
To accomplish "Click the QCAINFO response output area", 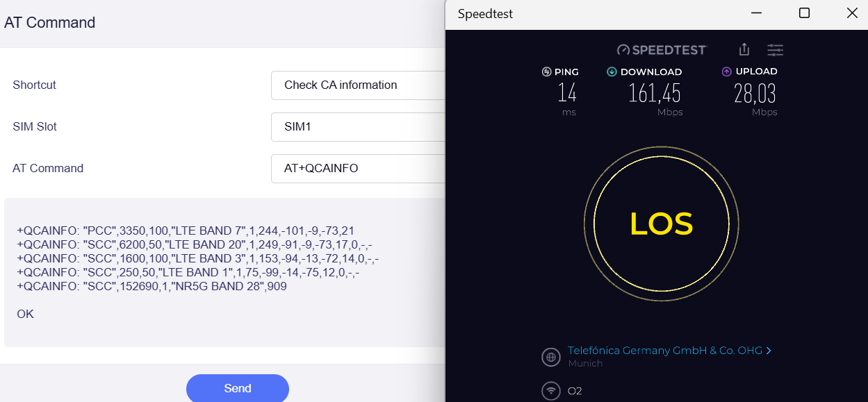I will pos(224,272).
